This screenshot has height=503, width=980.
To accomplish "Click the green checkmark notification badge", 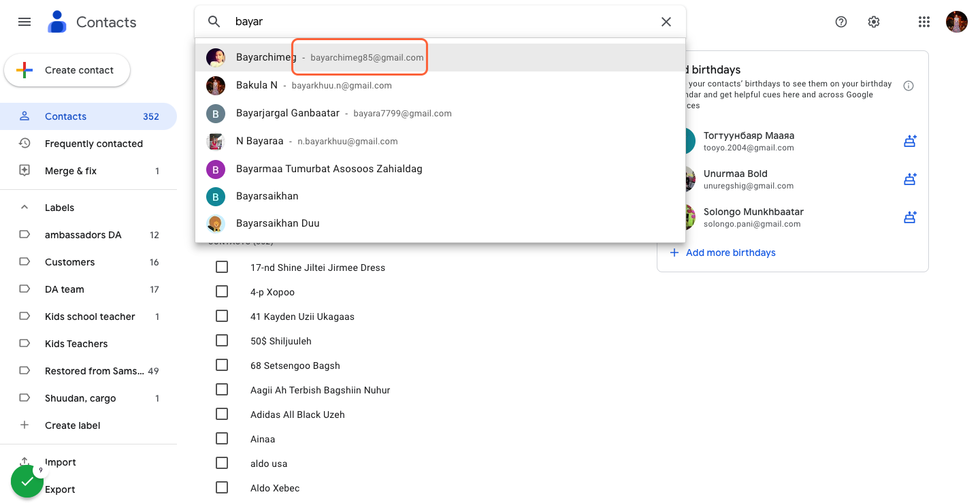I will coord(27,481).
